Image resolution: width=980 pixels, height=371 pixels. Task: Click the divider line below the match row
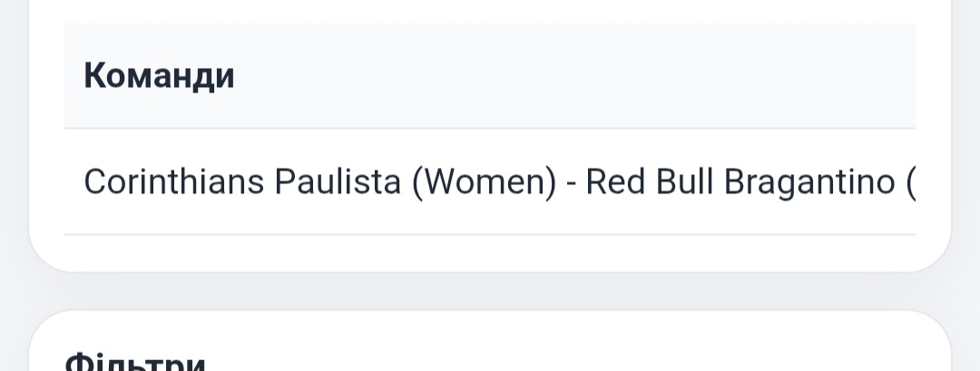(x=490, y=235)
